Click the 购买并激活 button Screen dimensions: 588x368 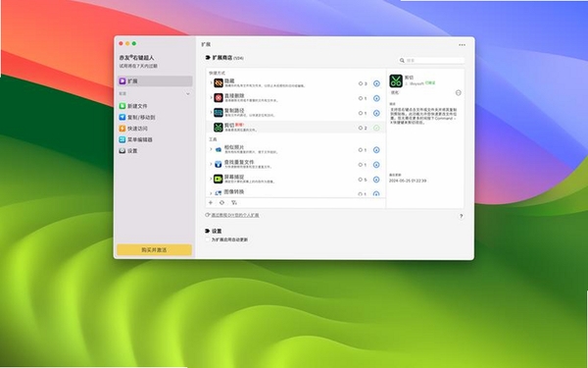pos(154,250)
